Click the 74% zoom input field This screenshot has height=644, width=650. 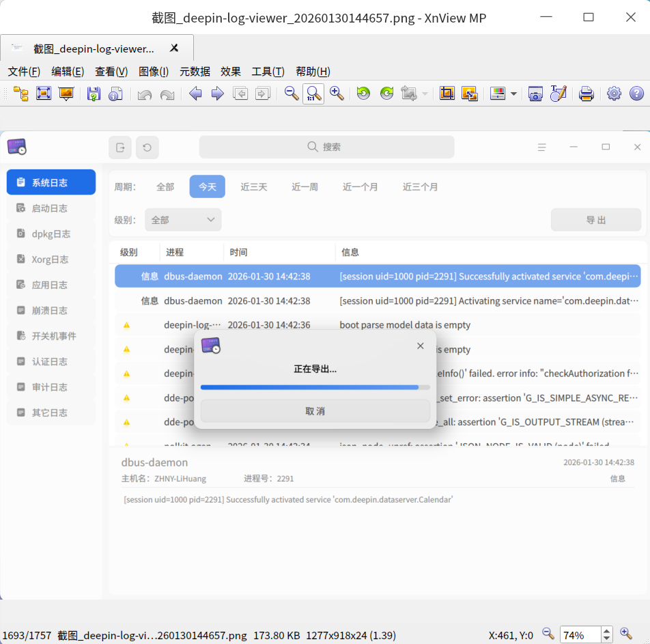(x=580, y=635)
